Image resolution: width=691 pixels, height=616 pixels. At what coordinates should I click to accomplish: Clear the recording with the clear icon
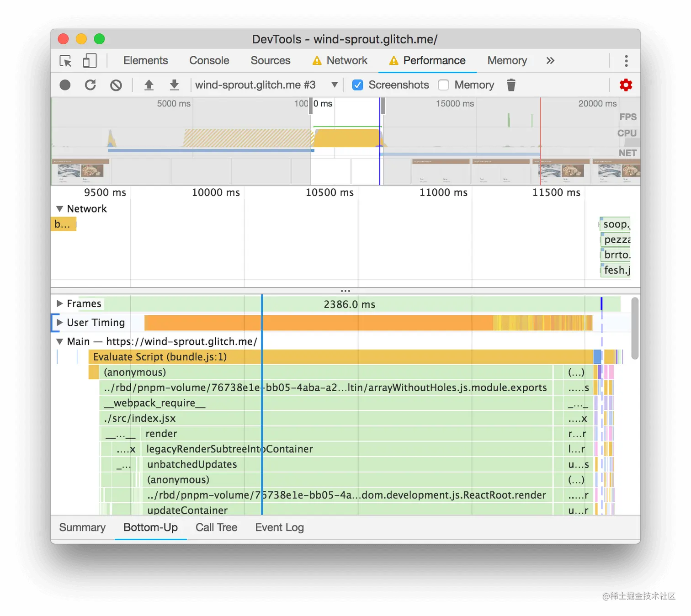tap(116, 85)
